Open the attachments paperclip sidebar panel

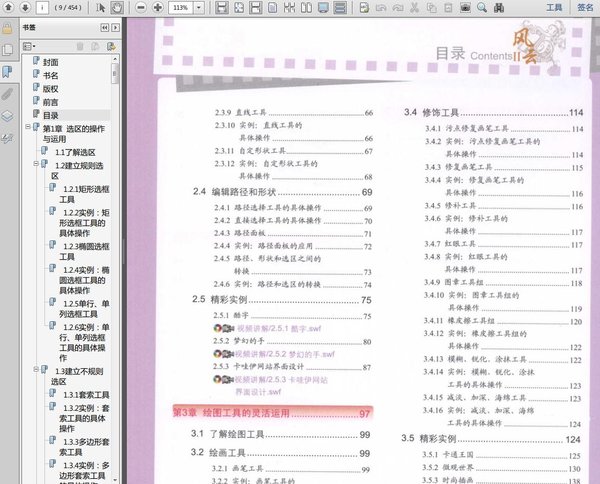(7, 94)
